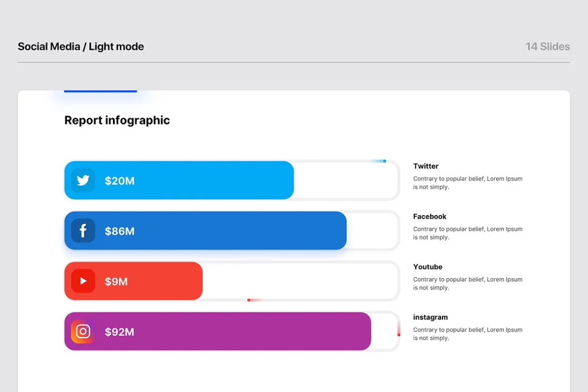Select the $20M value label

(x=120, y=181)
